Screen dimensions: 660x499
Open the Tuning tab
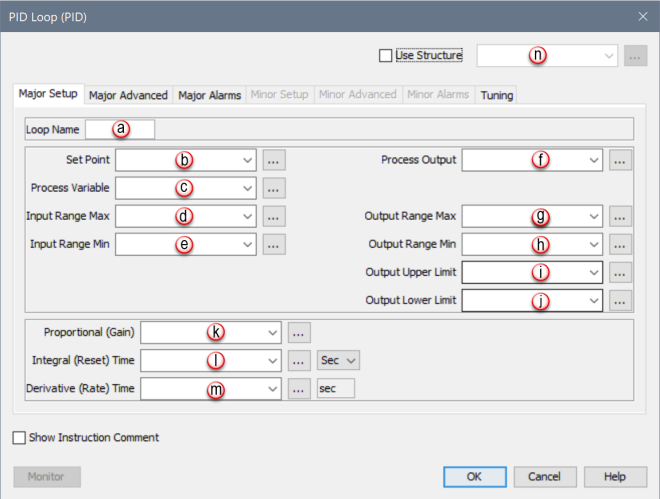click(496, 96)
